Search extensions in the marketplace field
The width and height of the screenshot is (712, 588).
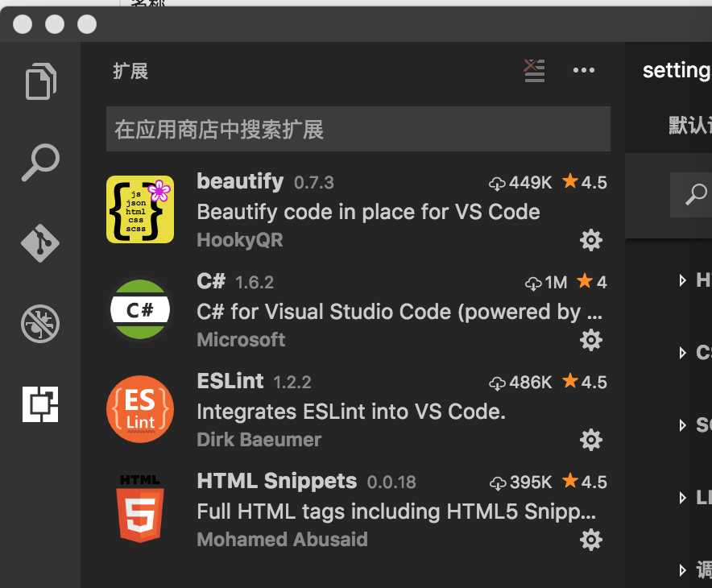[358, 129]
